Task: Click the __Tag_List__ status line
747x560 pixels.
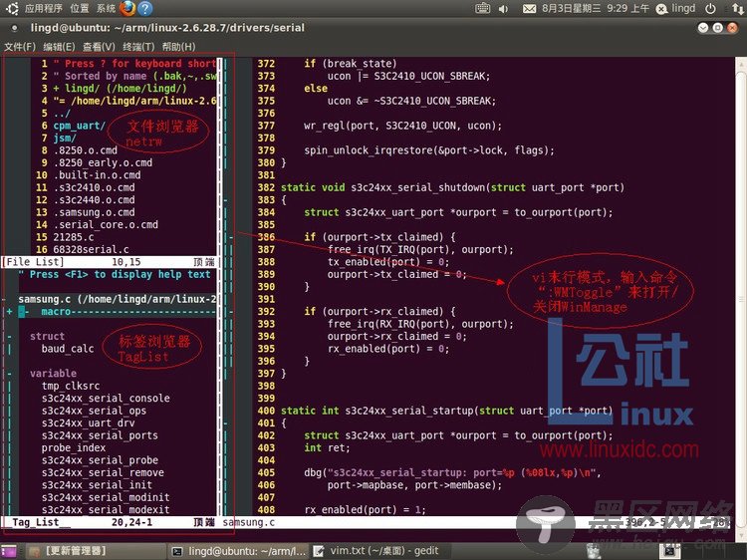Action: click(x=110, y=522)
